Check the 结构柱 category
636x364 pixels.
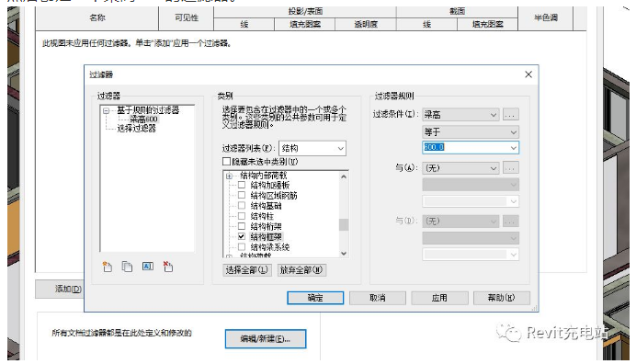[242, 216]
